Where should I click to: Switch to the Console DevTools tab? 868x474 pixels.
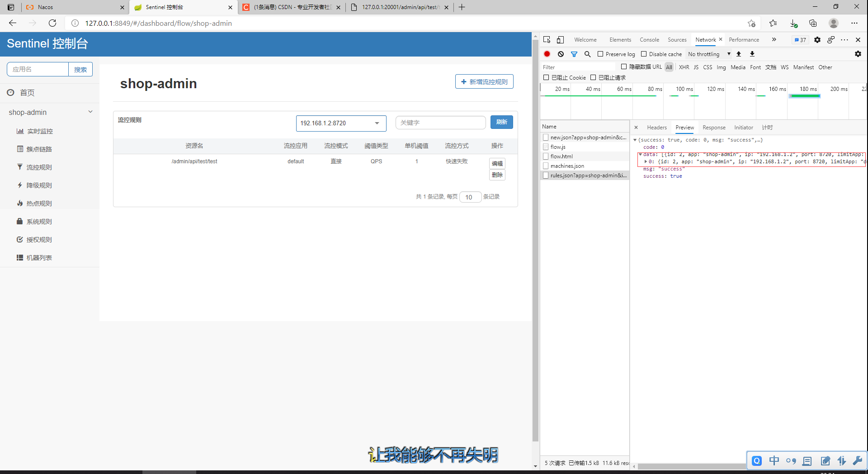point(649,40)
